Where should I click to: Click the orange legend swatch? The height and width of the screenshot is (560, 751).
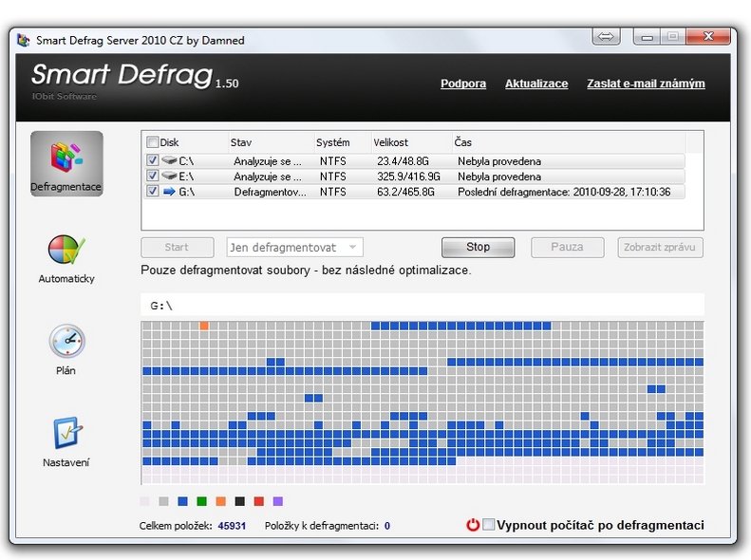click(x=220, y=501)
